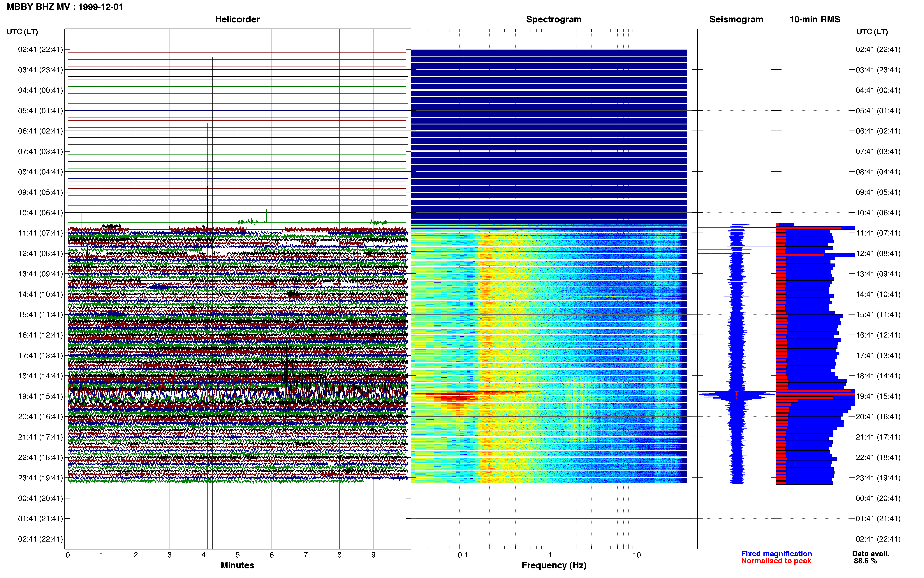Click right-side time label 00:41 (20:41)
The height and width of the screenshot is (578, 924).
pyautogui.click(x=878, y=498)
